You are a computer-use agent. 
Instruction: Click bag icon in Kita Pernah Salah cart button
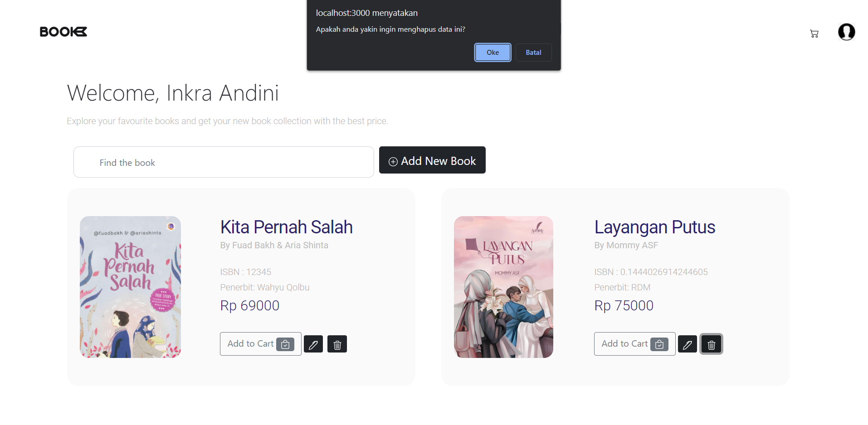285,344
